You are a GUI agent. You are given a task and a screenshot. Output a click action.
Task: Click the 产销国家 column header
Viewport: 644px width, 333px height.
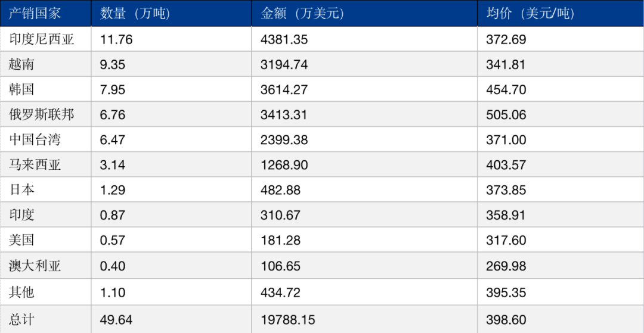tap(35, 14)
